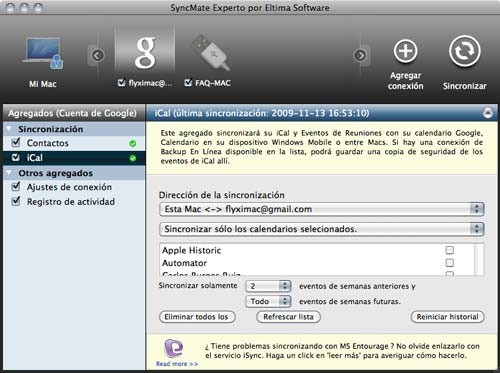Open the 'Read more >>' link
This screenshot has height=373, width=500.
click(x=177, y=364)
